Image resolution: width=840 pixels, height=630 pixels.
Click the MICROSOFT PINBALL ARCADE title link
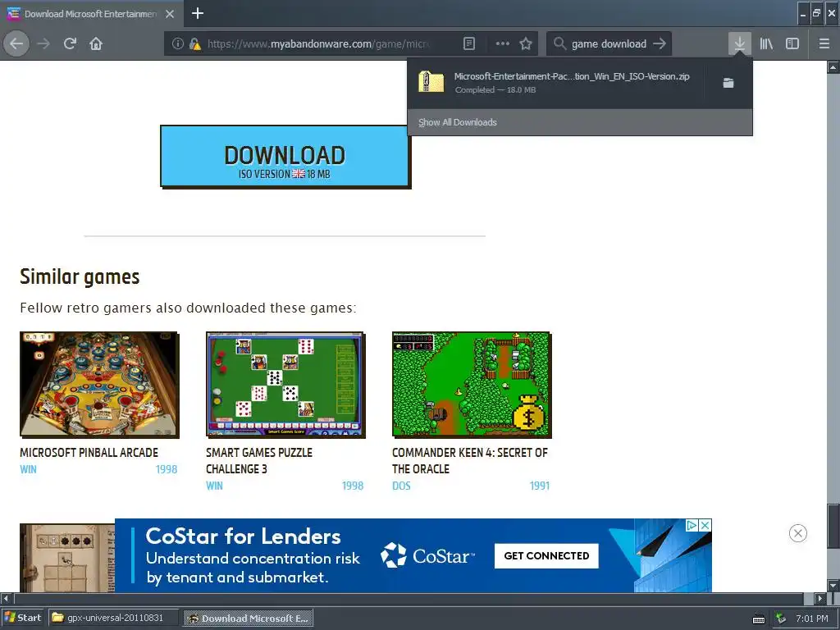89,453
